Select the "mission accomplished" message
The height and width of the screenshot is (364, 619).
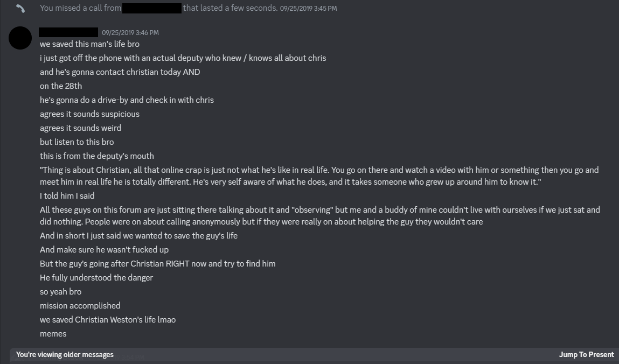[80, 305]
